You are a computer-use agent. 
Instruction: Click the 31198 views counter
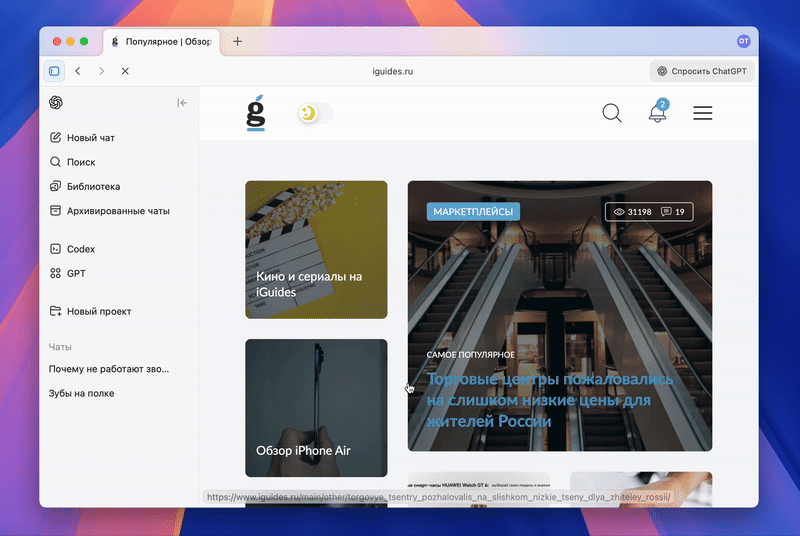[x=633, y=212]
